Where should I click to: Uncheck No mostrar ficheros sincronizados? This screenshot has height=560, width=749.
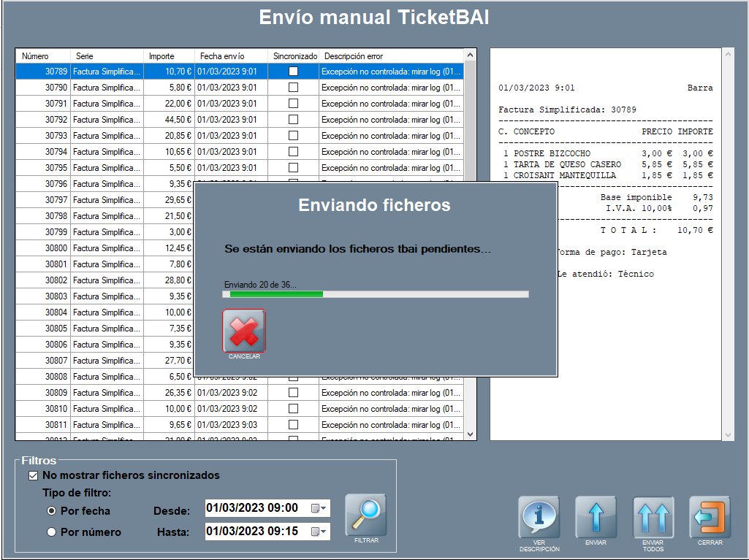(x=32, y=476)
